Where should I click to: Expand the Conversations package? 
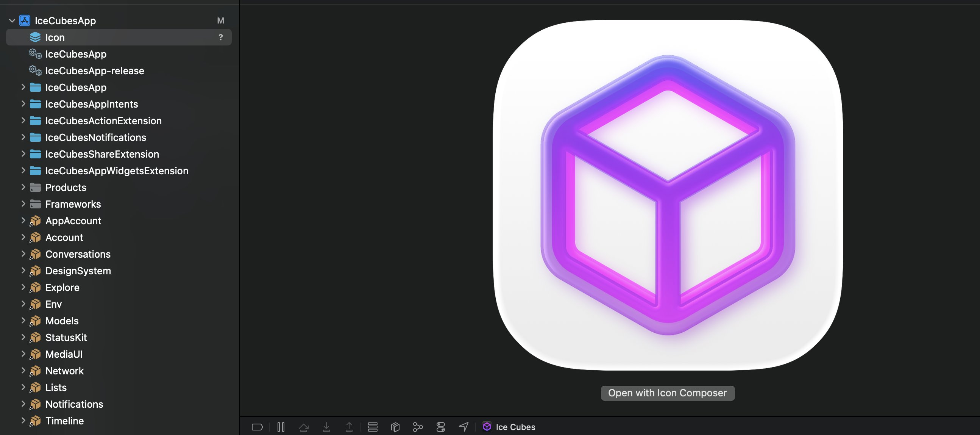pyautogui.click(x=23, y=254)
